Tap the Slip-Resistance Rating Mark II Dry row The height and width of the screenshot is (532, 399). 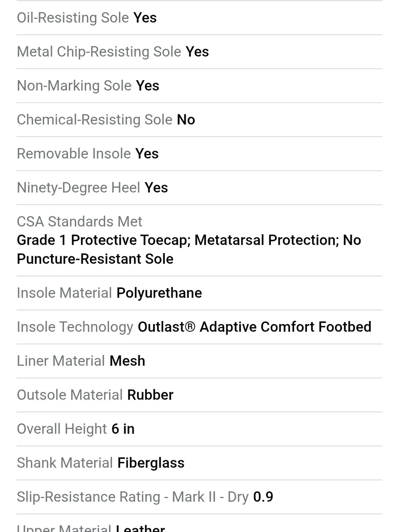tap(199, 497)
